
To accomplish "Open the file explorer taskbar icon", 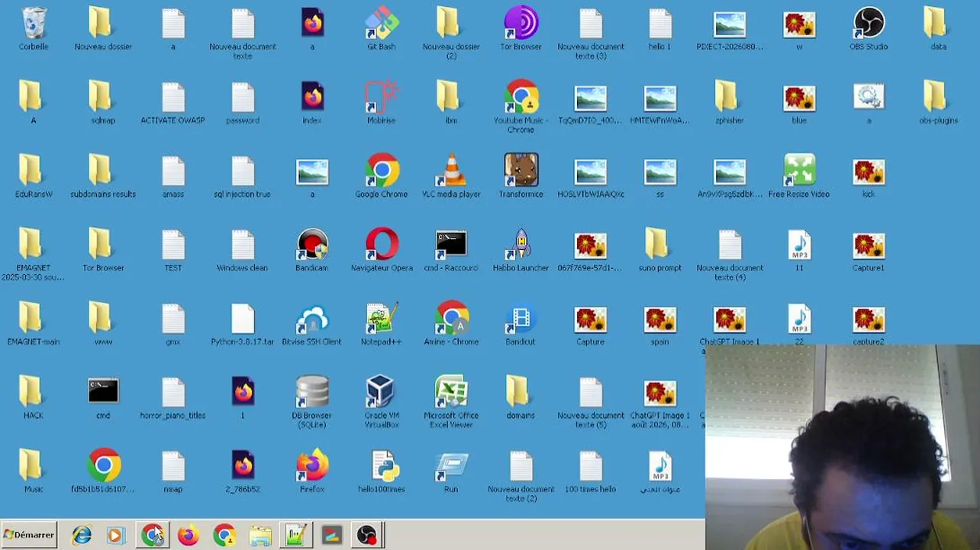I will click(x=260, y=535).
